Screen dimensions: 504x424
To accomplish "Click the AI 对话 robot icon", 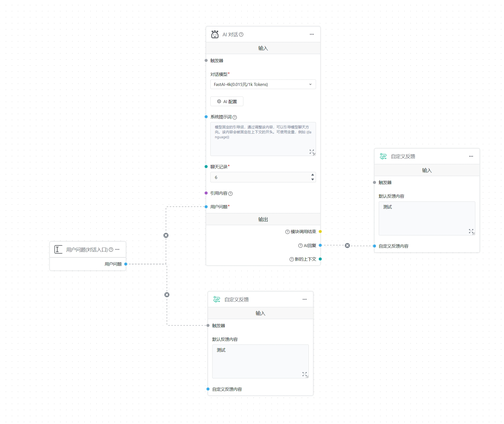I will pos(215,34).
